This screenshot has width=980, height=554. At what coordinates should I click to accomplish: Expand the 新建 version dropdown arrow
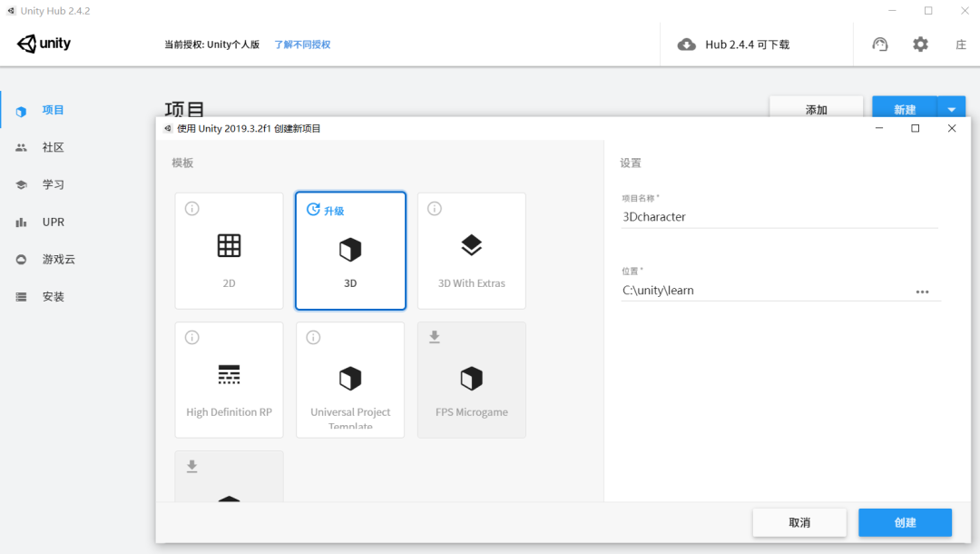951,107
